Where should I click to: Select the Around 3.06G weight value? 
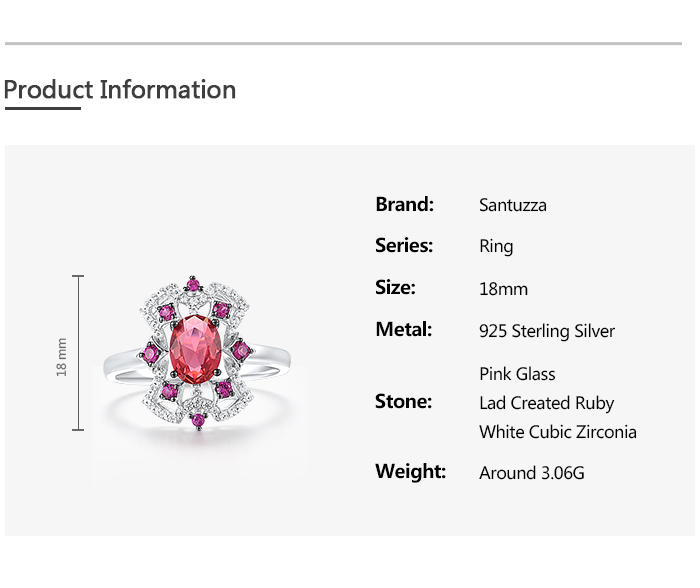[531, 473]
